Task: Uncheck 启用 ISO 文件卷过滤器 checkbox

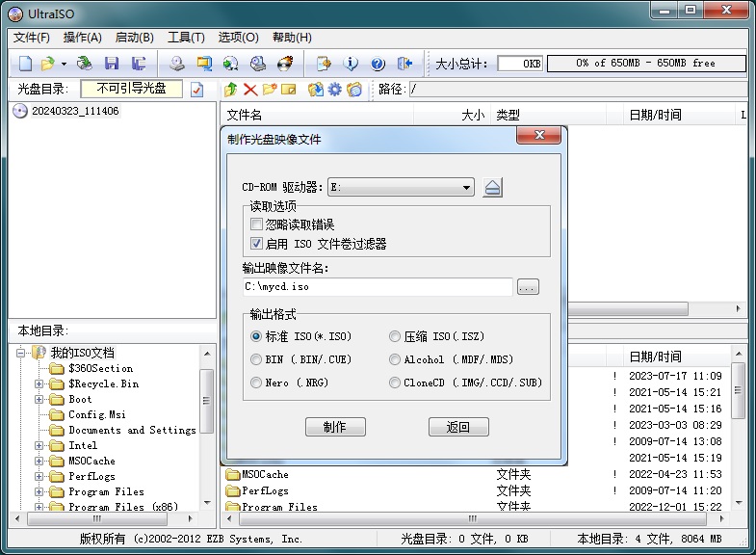Action: click(x=256, y=244)
